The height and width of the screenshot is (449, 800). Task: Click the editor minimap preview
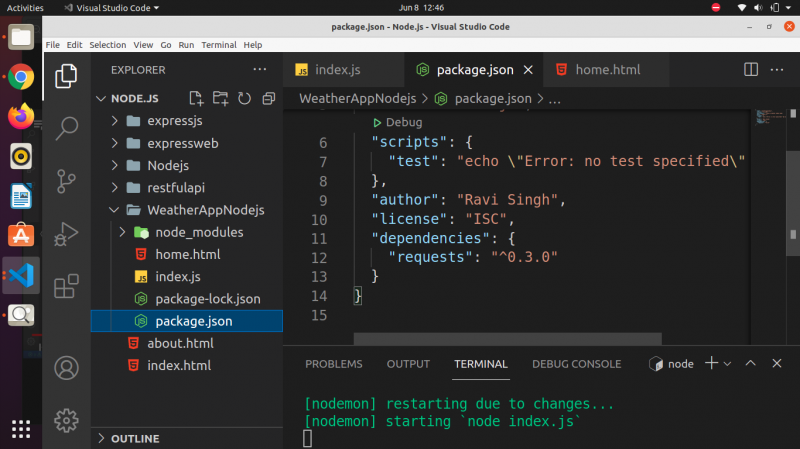(770, 117)
